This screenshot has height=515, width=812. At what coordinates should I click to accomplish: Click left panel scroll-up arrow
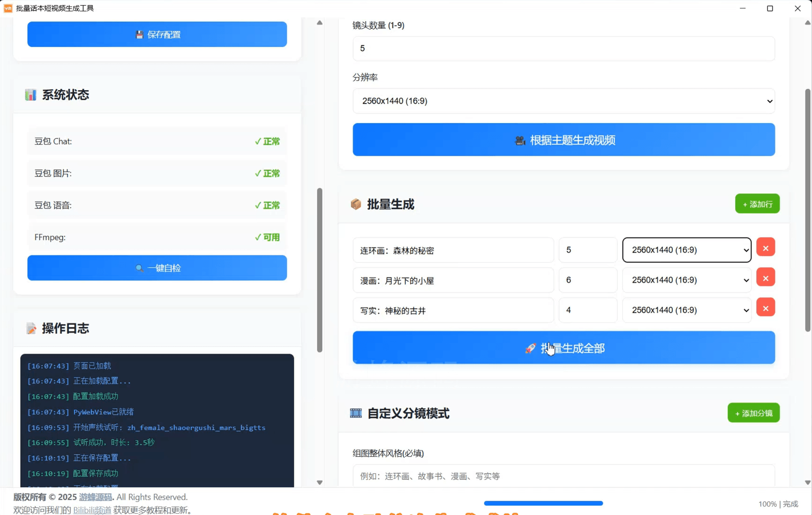pos(320,23)
